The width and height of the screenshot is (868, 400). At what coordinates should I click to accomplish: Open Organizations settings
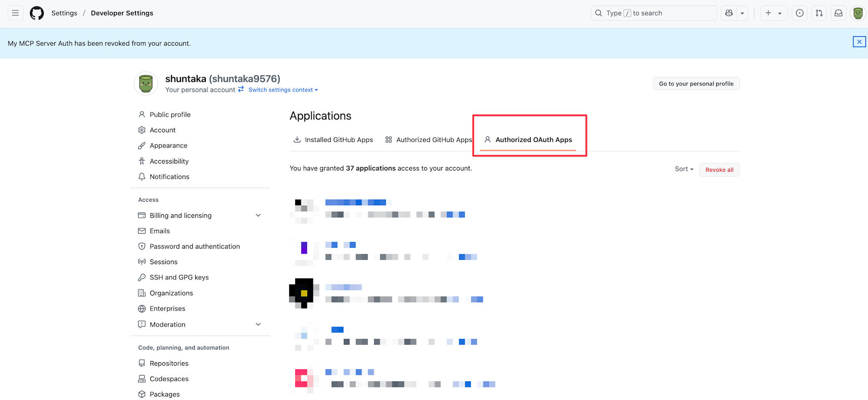pyautogui.click(x=171, y=293)
